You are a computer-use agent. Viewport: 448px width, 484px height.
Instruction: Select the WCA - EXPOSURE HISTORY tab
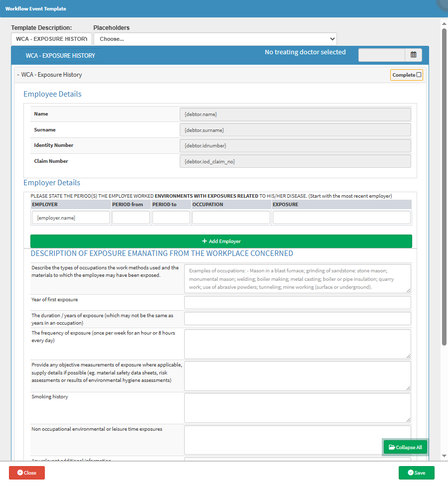point(60,56)
